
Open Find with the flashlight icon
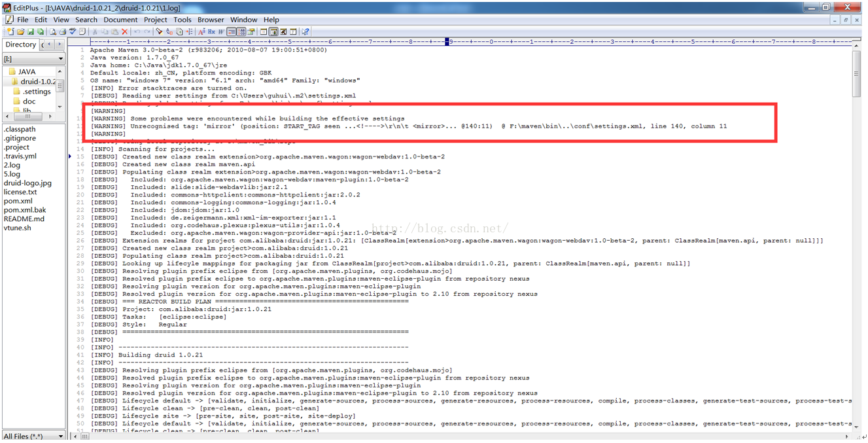[159, 31]
